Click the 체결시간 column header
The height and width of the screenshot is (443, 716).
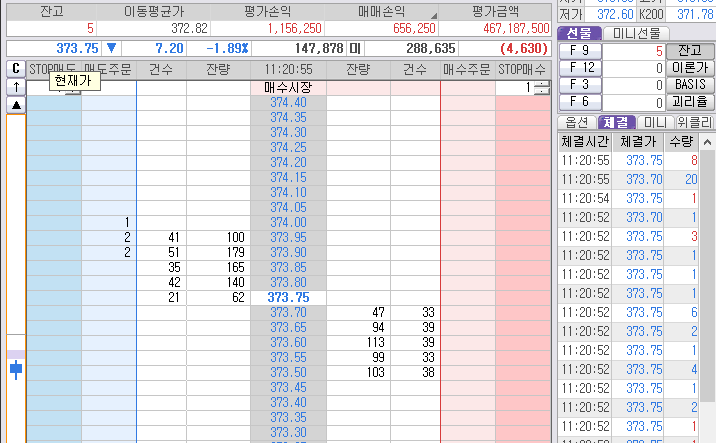point(585,142)
